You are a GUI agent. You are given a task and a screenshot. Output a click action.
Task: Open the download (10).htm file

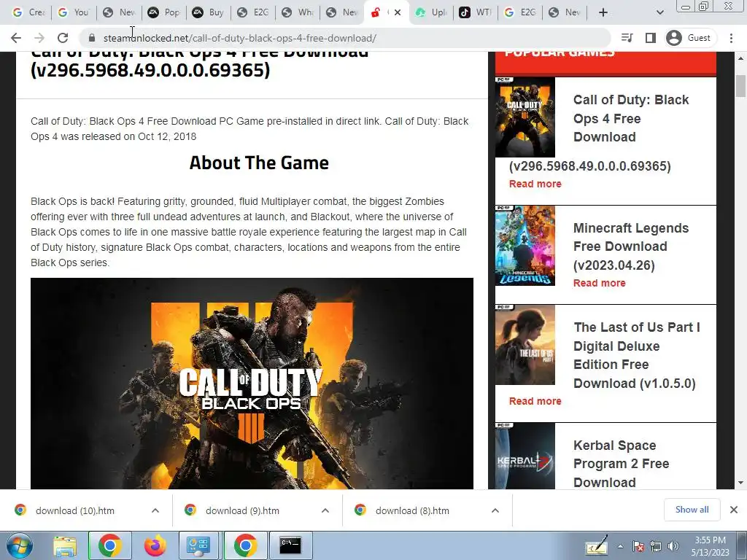tap(75, 510)
